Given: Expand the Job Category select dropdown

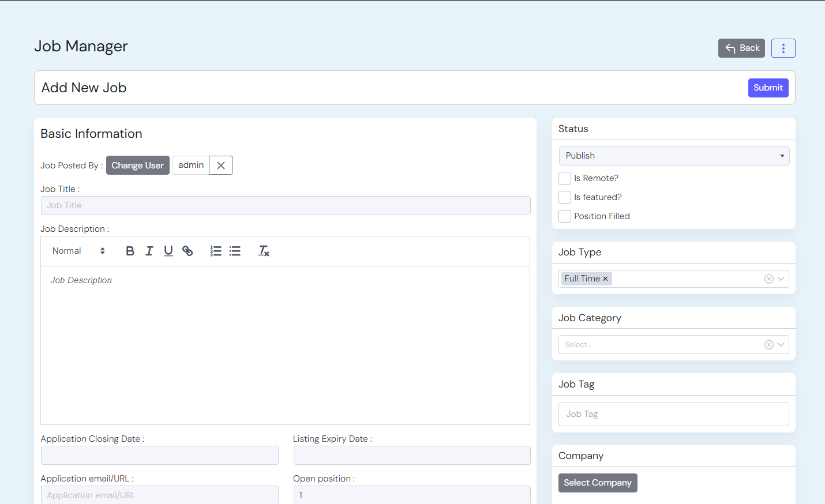Looking at the screenshot, I should click(781, 345).
